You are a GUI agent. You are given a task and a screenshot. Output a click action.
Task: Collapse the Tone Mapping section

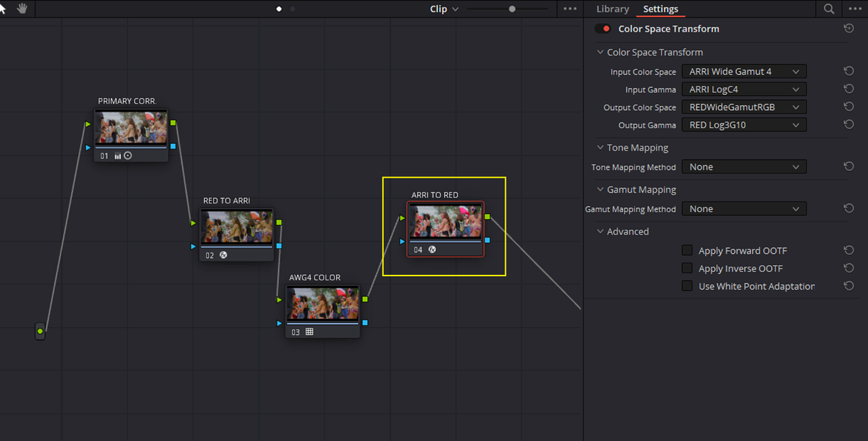pos(600,147)
